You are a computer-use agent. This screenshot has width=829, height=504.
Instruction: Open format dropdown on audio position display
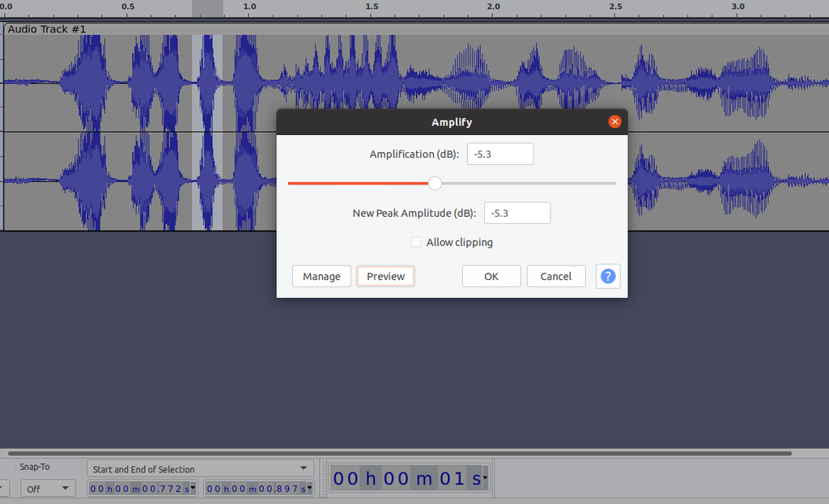[x=484, y=479]
